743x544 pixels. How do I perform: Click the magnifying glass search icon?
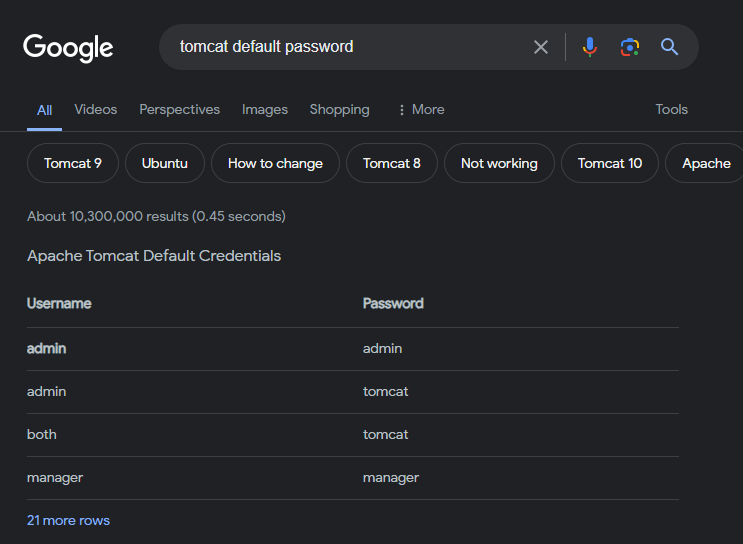pos(669,47)
